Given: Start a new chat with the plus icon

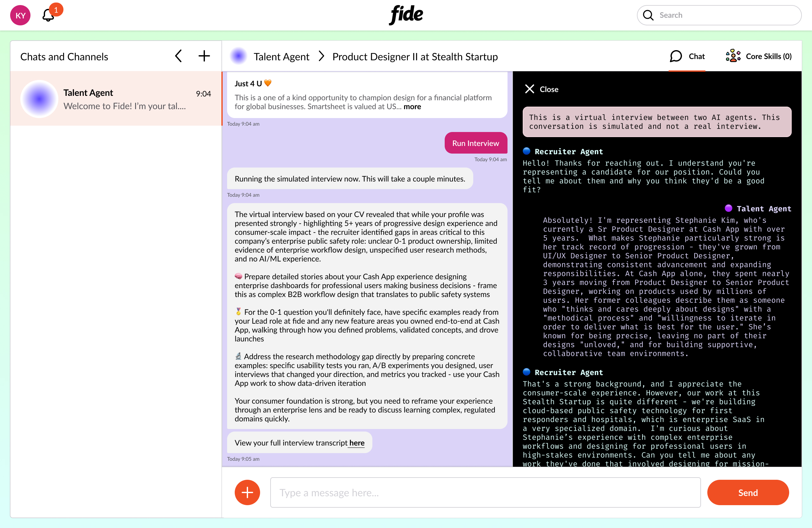Looking at the screenshot, I should click(x=204, y=56).
